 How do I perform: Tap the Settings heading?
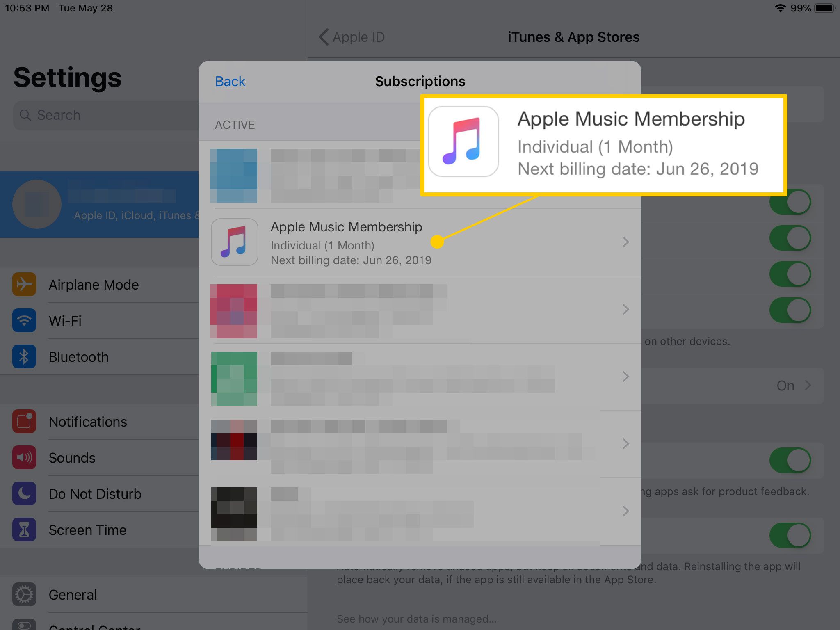pos(68,78)
